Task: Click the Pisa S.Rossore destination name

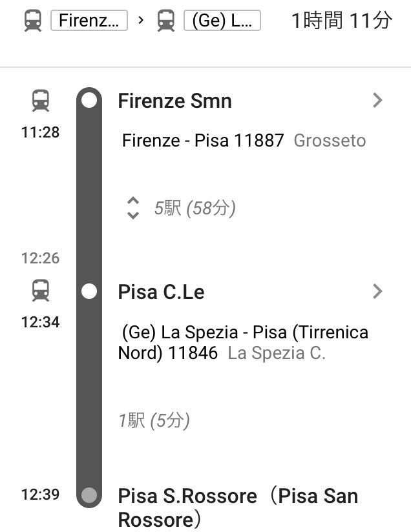Action: pyautogui.click(x=238, y=507)
